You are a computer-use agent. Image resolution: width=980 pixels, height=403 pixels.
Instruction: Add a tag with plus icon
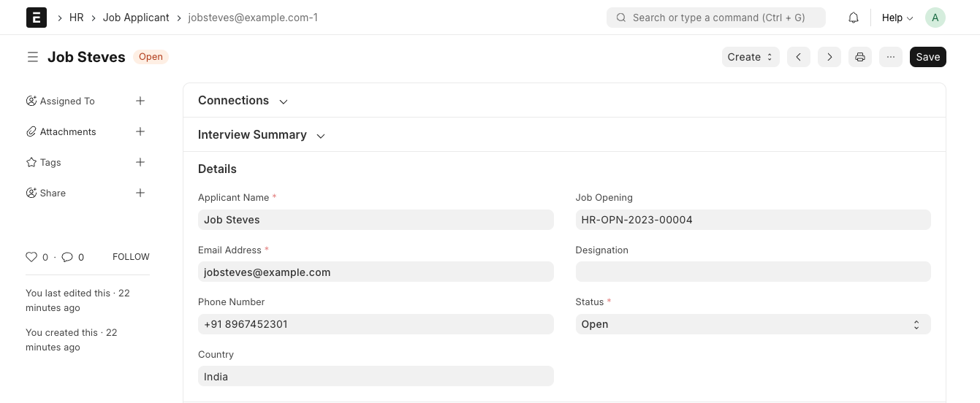(140, 162)
